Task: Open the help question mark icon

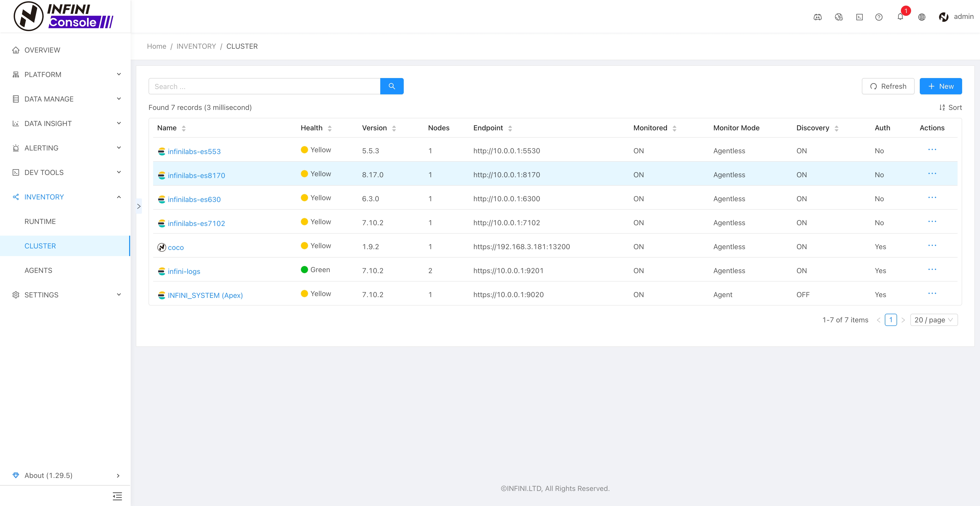Action: coord(879,17)
